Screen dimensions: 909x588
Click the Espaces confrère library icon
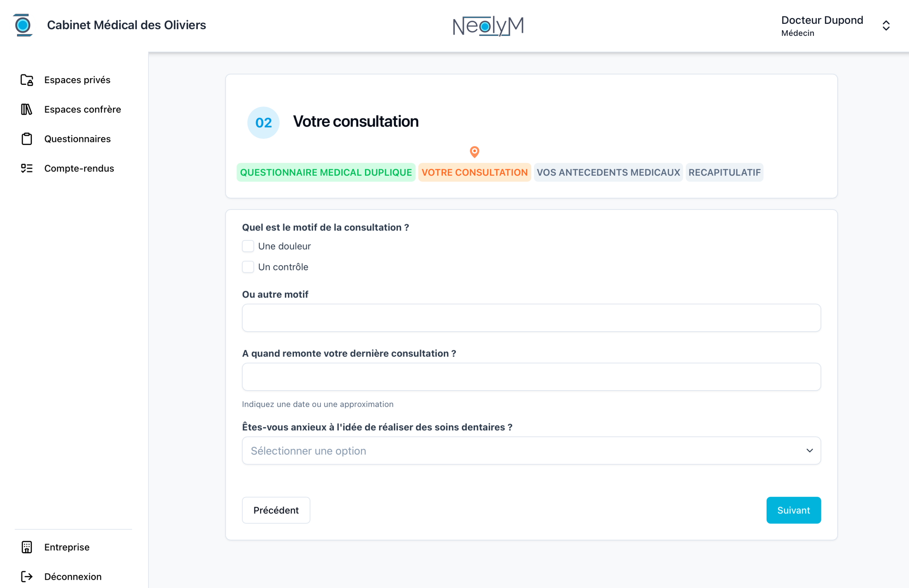27,110
